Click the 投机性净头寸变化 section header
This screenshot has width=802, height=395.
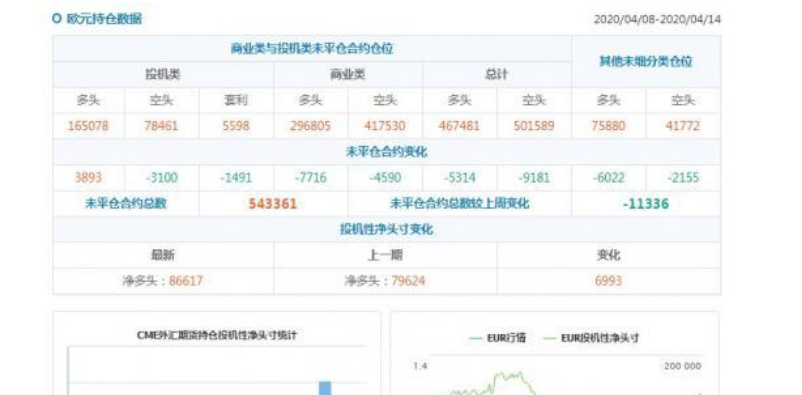[x=386, y=229]
